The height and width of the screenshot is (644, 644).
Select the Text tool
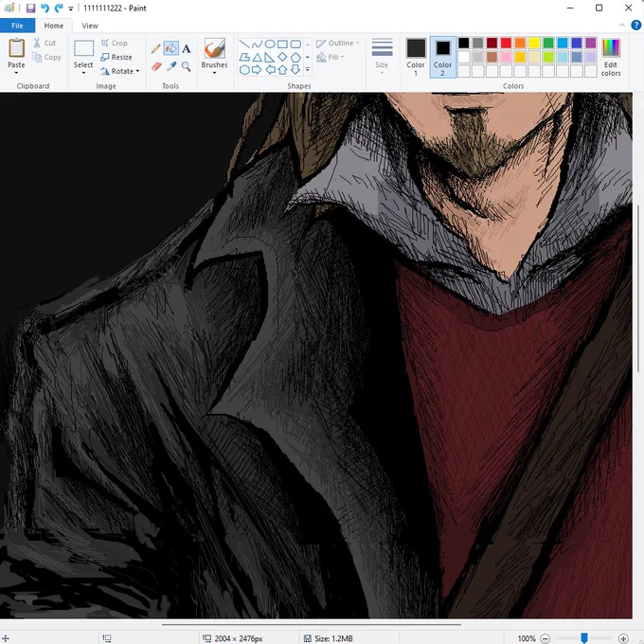pyautogui.click(x=187, y=49)
